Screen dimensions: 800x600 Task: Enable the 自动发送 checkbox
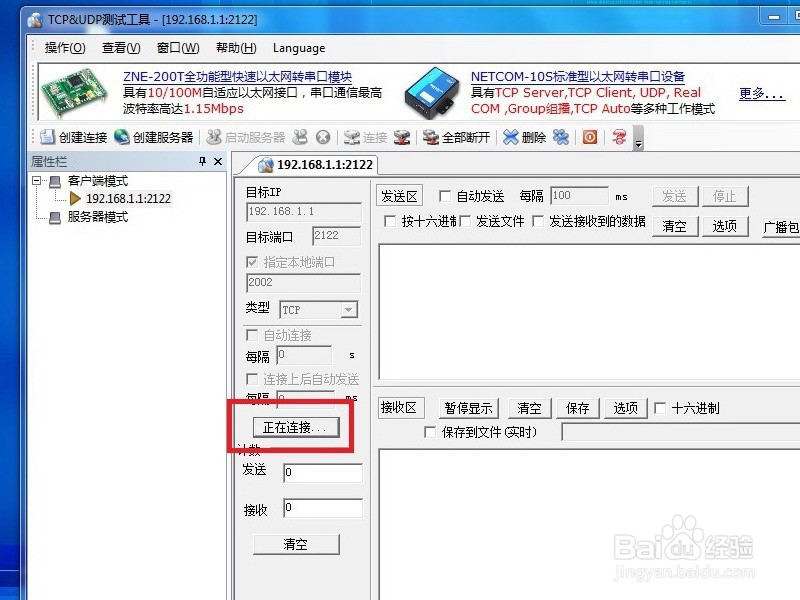445,196
